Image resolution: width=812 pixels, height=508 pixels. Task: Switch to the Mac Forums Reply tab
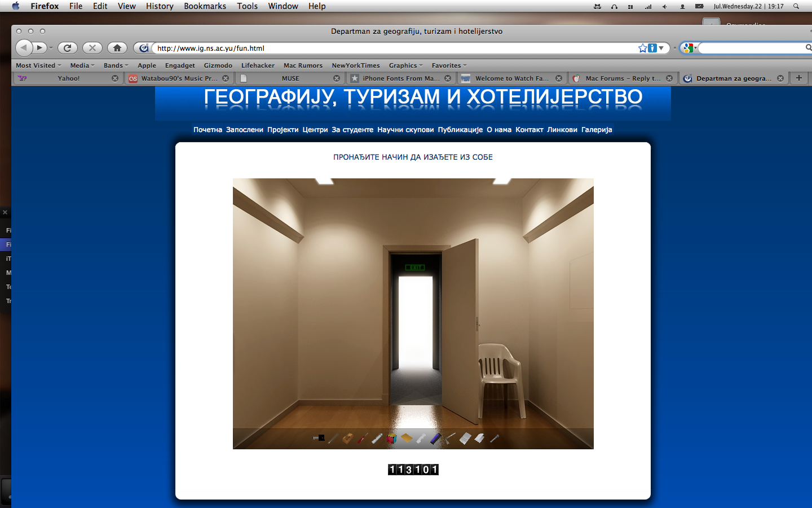(x=623, y=78)
